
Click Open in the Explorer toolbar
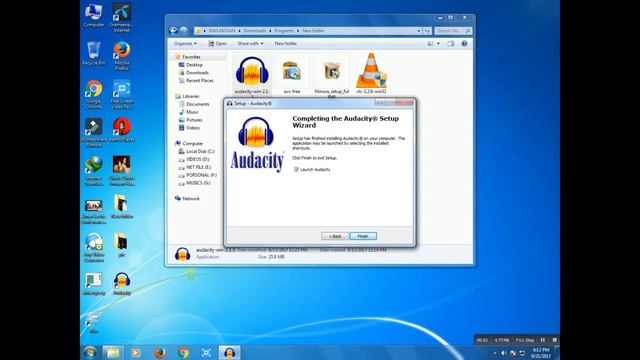pyautogui.click(x=218, y=43)
